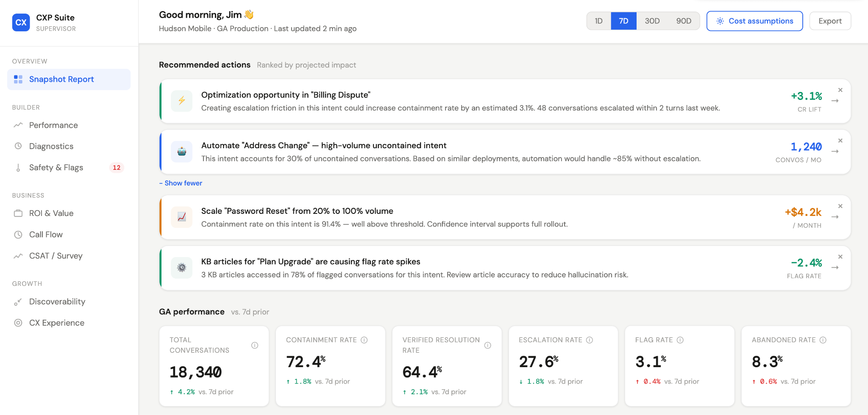This screenshot has width=868, height=415.
Task: Switch to the 1D view
Action: 598,20
